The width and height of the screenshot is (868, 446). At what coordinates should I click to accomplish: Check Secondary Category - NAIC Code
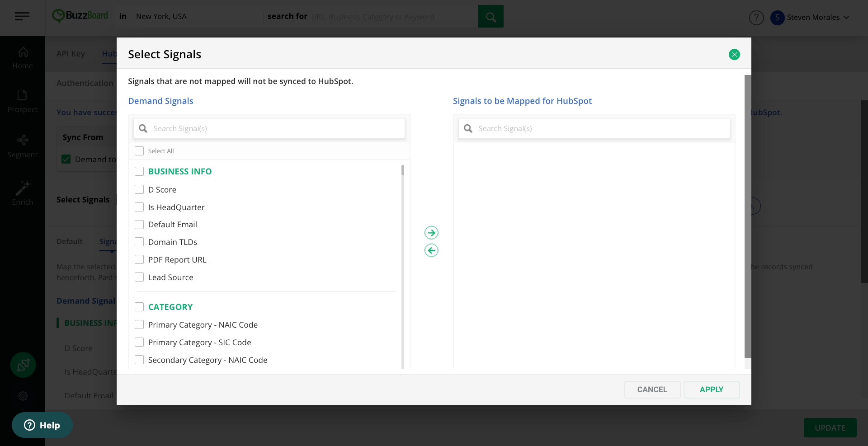pyautogui.click(x=139, y=360)
